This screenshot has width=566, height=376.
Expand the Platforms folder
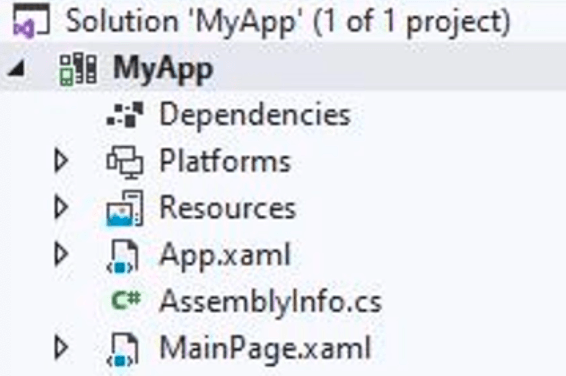coord(61,161)
